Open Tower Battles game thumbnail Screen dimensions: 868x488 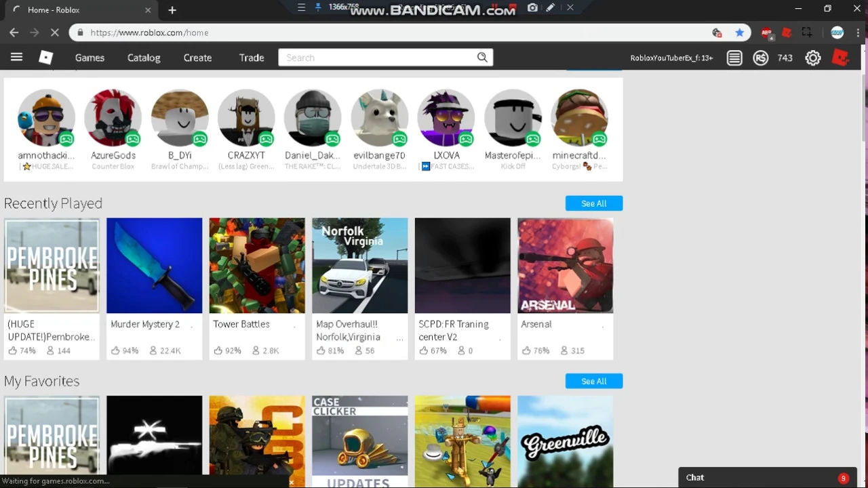[x=257, y=266]
